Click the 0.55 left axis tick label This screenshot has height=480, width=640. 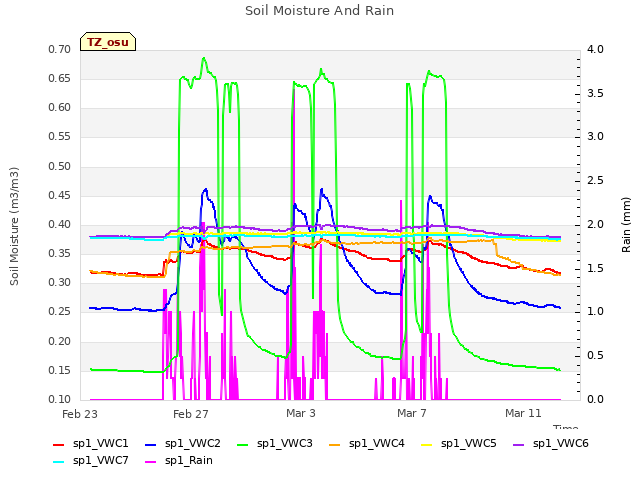click(60, 137)
